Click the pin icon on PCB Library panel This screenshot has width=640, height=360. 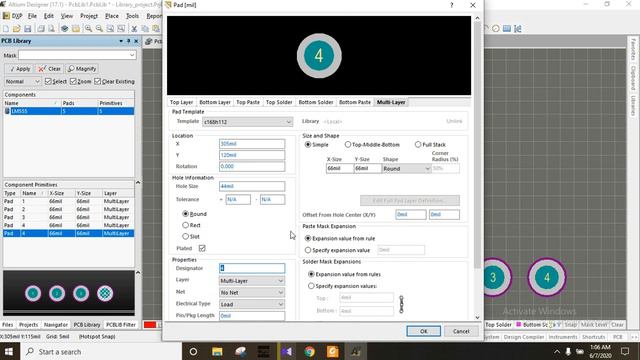coord(129,41)
